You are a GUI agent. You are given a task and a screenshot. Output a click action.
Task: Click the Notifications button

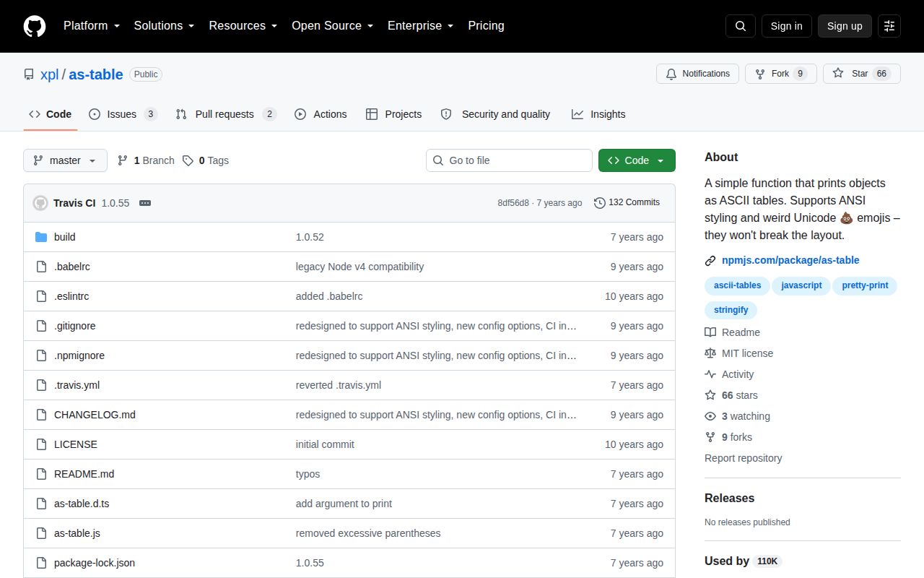point(697,74)
